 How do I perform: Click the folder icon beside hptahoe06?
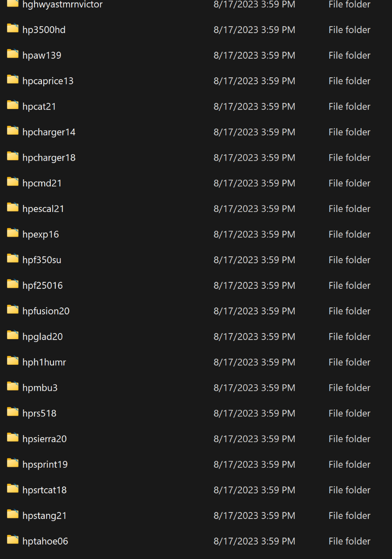point(13,540)
